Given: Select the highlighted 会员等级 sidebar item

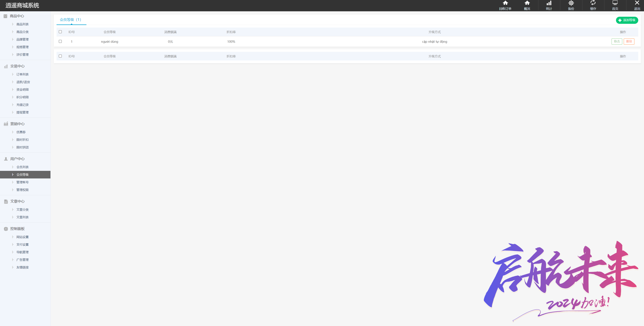Looking at the screenshot, I should (25, 175).
